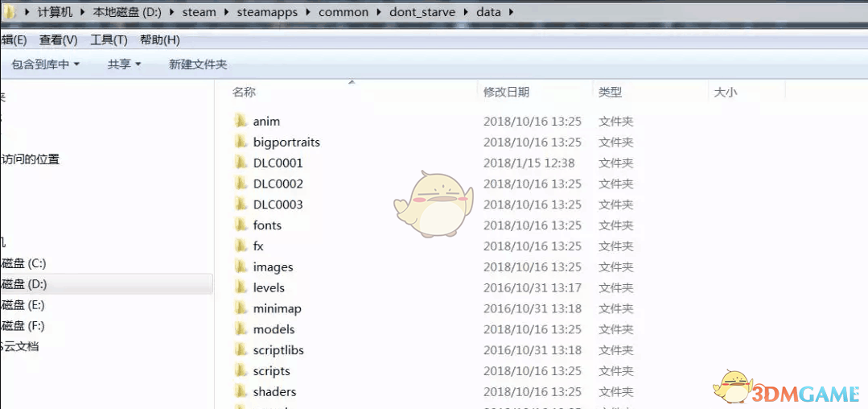
Task: Click the DLC0003 folder name
Action: 278,204
